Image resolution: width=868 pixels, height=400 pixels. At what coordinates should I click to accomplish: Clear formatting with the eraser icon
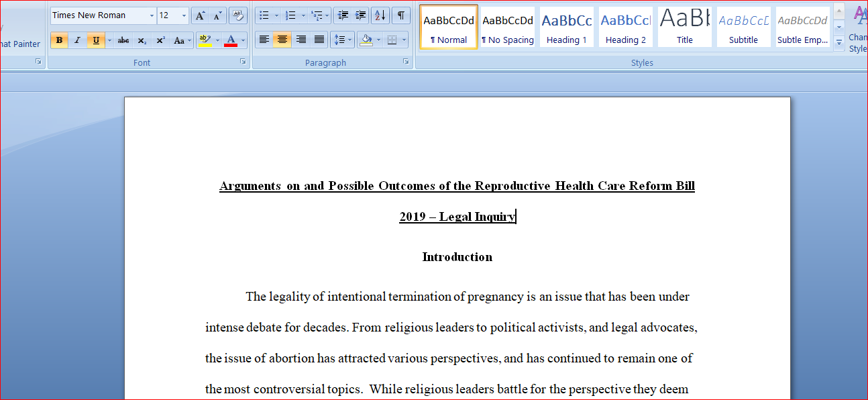237,15
